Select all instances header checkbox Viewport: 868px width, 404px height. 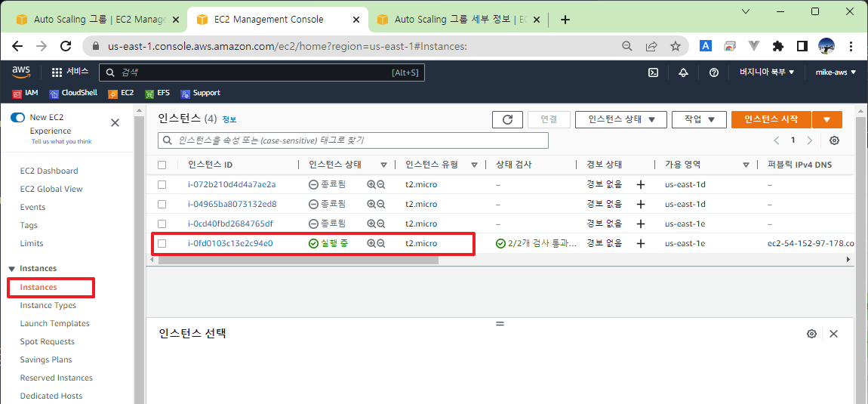coord(162,165)
